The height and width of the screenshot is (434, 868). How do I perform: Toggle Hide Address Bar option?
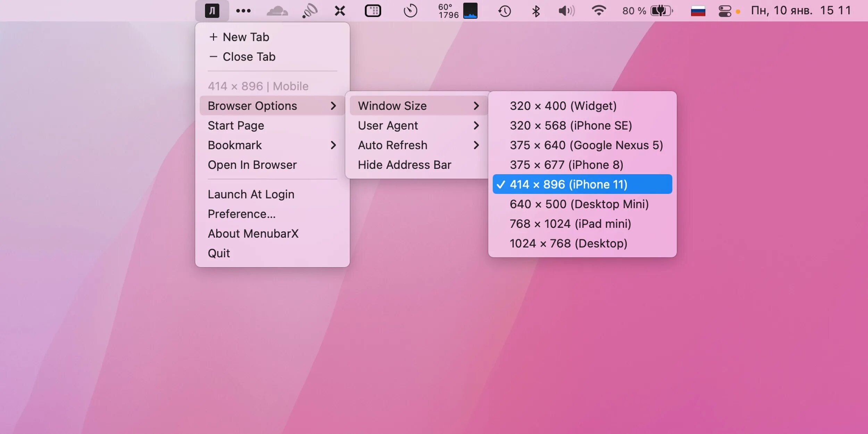[x=404, y=165]
